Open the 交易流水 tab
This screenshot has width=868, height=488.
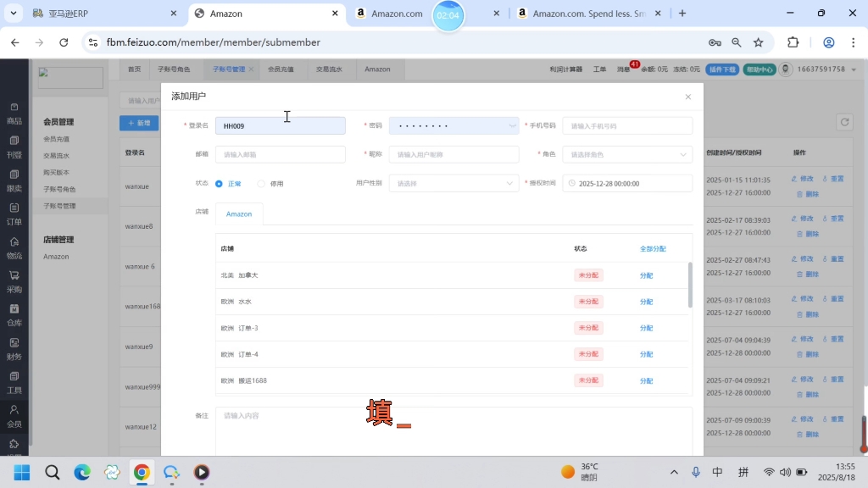tap(329, 69)
